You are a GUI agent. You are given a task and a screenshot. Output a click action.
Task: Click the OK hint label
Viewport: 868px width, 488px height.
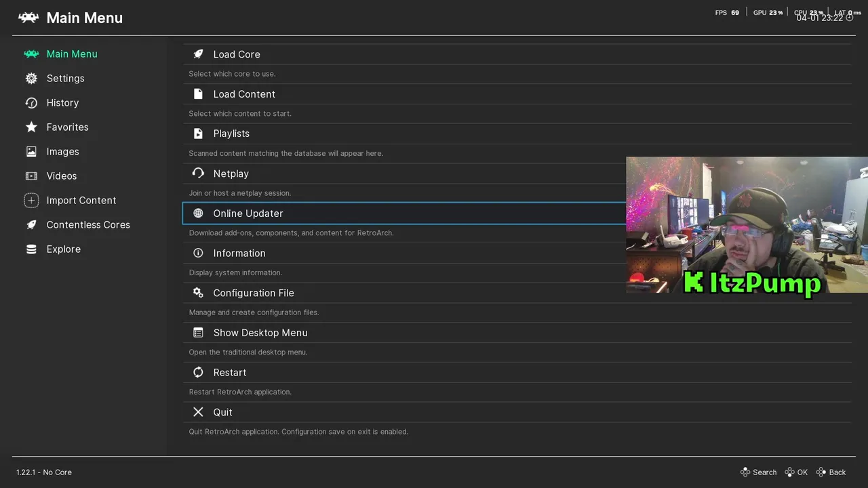pos(802,472)
